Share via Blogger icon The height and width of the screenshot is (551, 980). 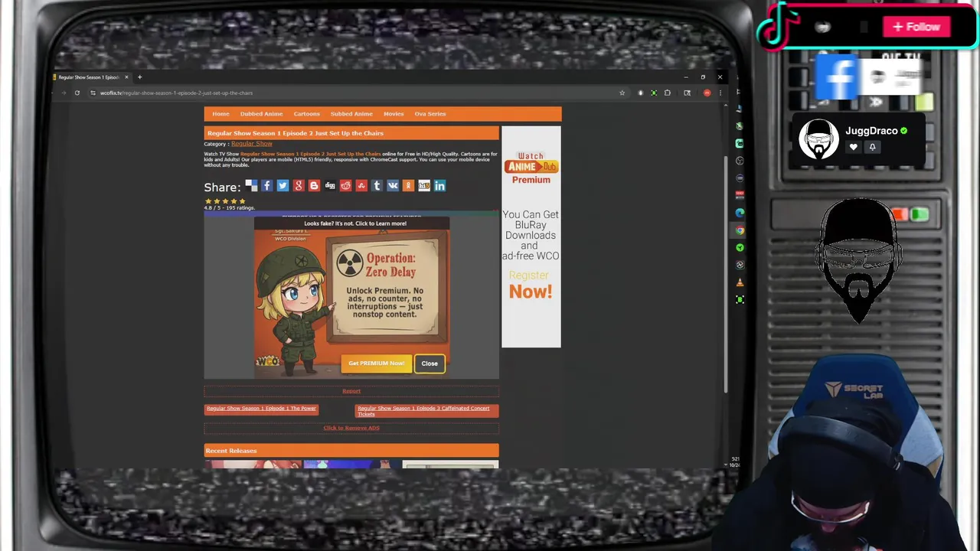click(314, 186)
